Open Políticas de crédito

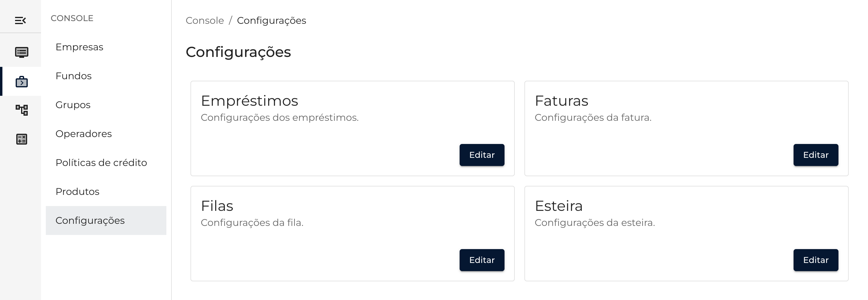point(101,163)
